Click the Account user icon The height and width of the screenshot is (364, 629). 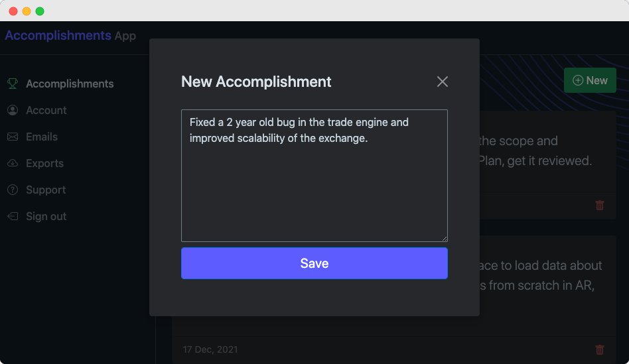(x=13, y=110)
